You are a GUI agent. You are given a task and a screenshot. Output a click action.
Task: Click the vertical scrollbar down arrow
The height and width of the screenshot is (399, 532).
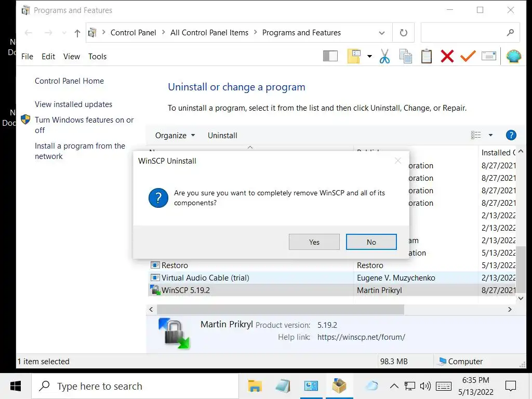point(521,298)
